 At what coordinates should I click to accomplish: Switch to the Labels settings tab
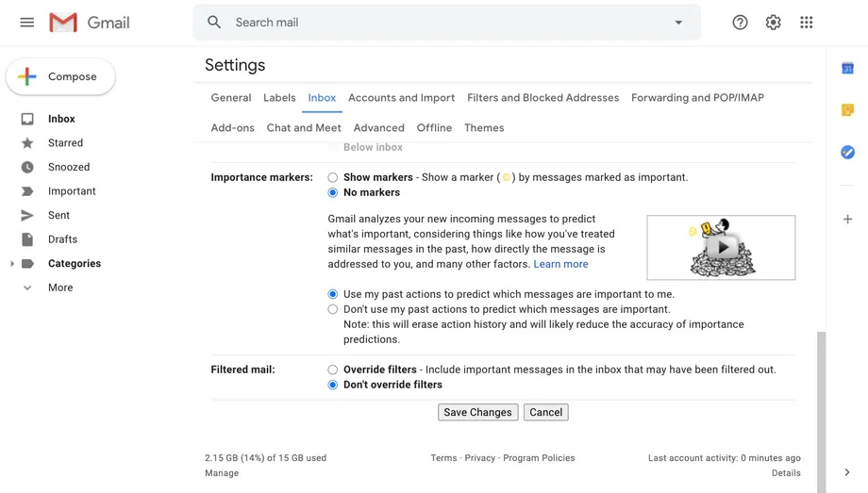pyautogui.click(x=279, y=98)
